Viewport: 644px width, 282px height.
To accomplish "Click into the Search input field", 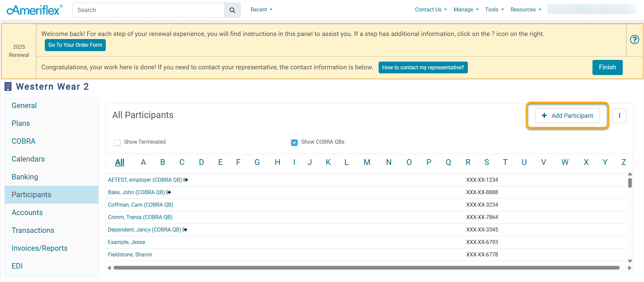I will tap(148, 10).
